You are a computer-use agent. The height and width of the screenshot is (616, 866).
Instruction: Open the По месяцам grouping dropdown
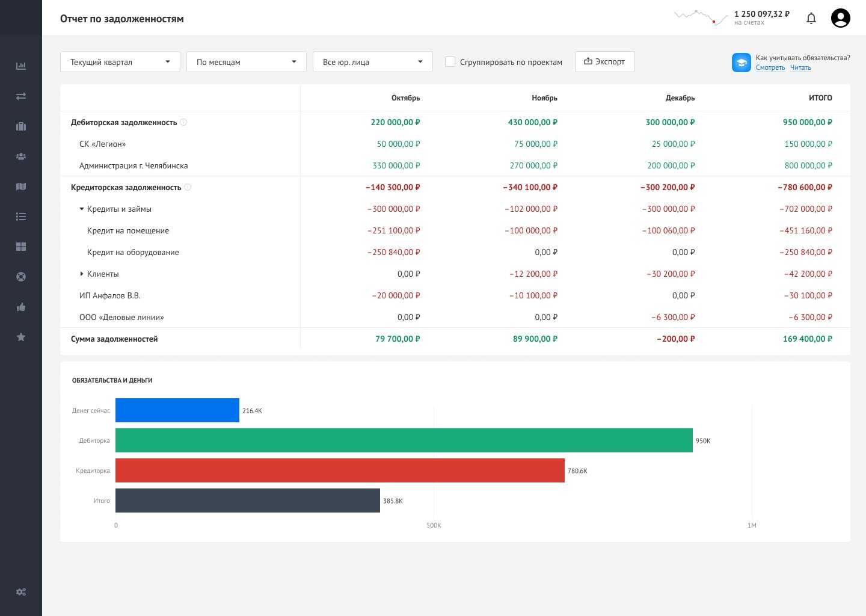coord(247,62)
